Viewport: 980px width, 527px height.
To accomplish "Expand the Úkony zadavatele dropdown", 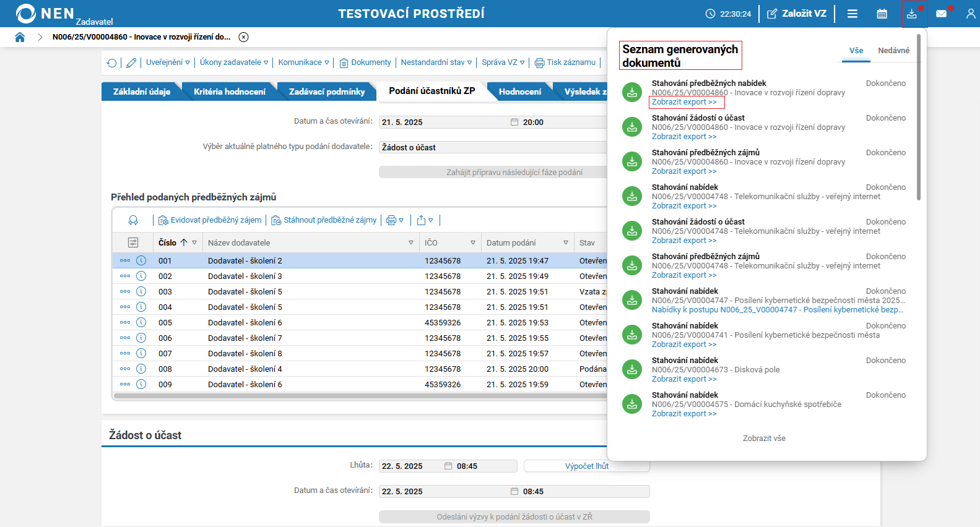I will click(233, 62).
